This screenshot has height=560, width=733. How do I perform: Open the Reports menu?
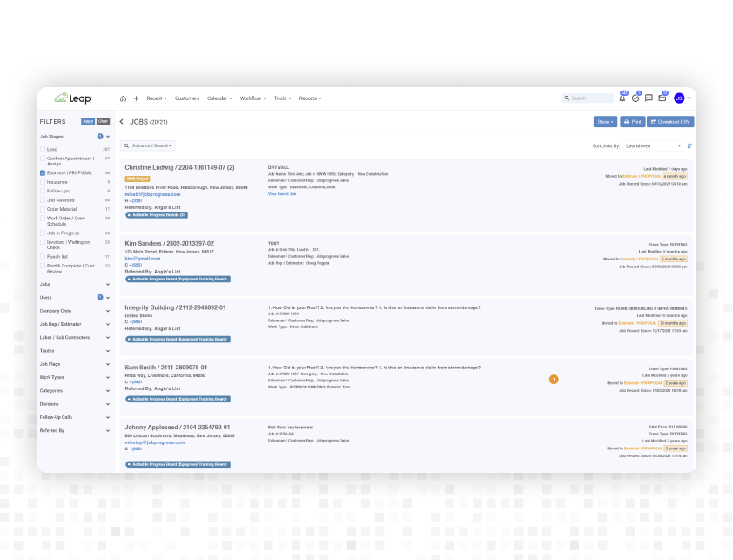(x=311, y=98)
